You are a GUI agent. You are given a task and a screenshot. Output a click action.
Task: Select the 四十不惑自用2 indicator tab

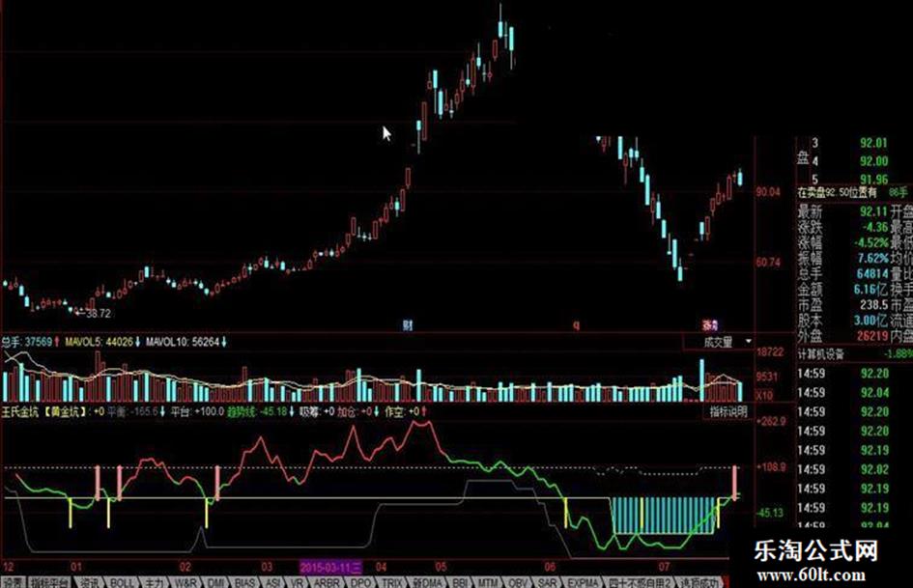[640, 582]
